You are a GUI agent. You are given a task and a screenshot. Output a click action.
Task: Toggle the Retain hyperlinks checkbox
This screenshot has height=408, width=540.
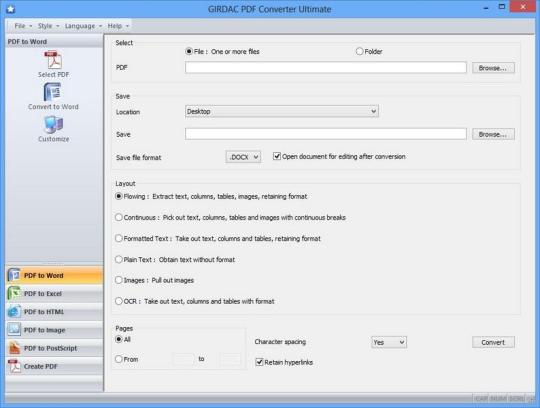(x=259, y=362)
